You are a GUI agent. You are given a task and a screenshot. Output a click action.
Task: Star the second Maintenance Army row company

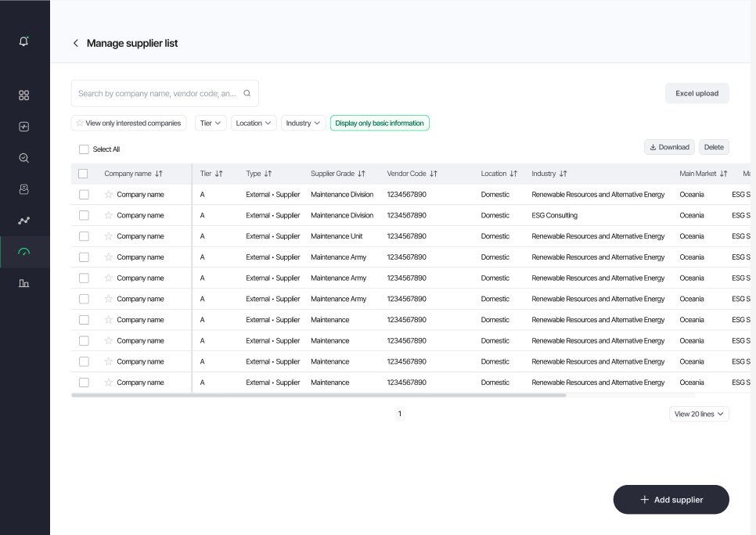click(x=109, y=278)
